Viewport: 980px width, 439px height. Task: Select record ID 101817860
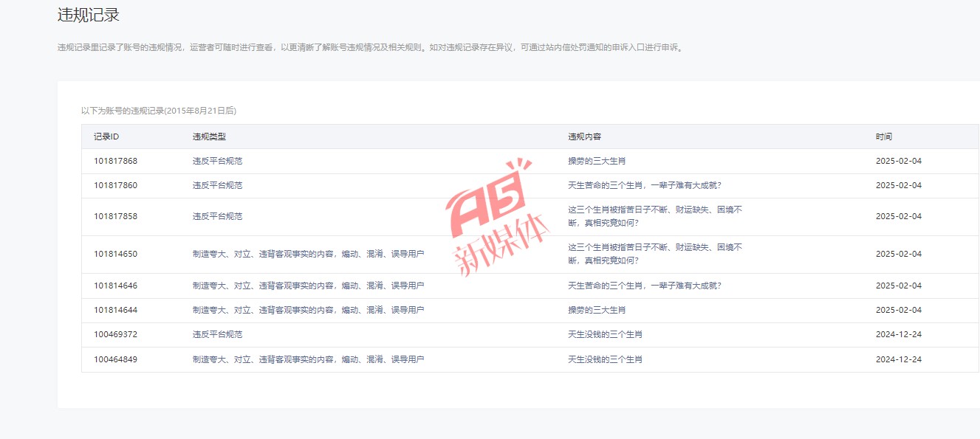click(115, 185)
